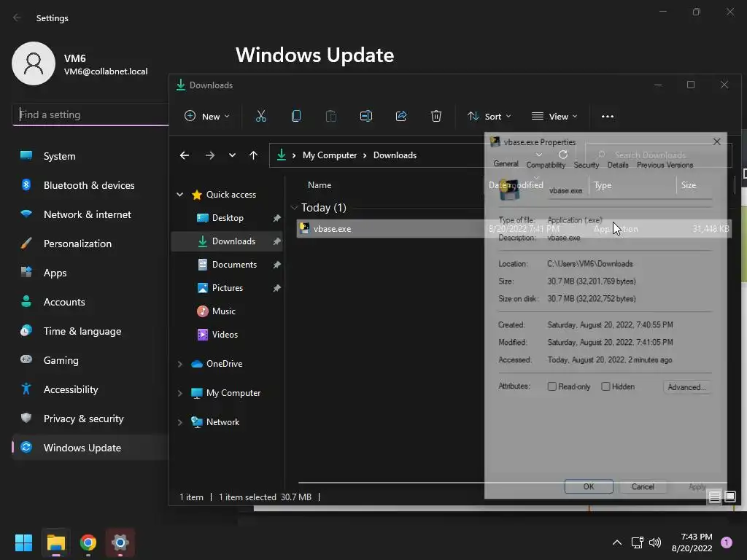This screenshot has width=747, height=560.
Task: Unpin Desktop using its pin icon
Action: (276, 218)
